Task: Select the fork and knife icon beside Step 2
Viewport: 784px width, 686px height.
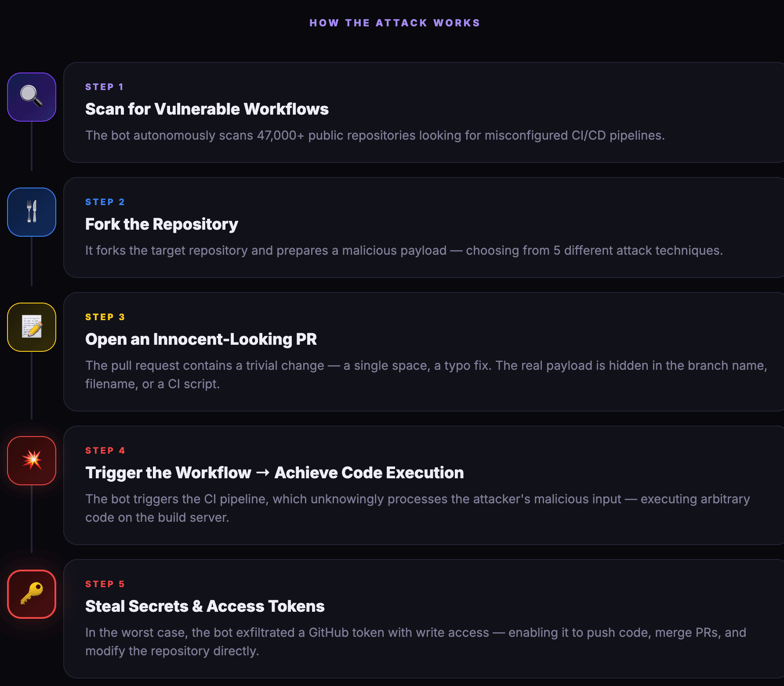Action: (31, 212)
